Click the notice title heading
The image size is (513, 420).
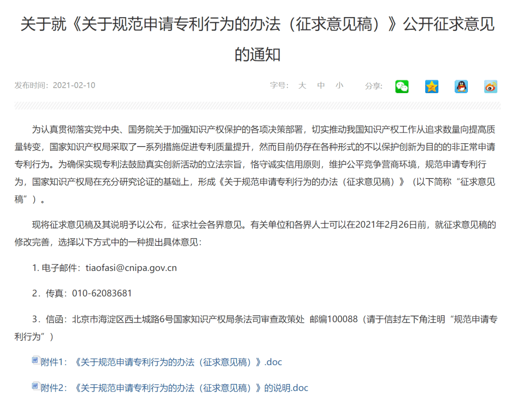point(257,39)
